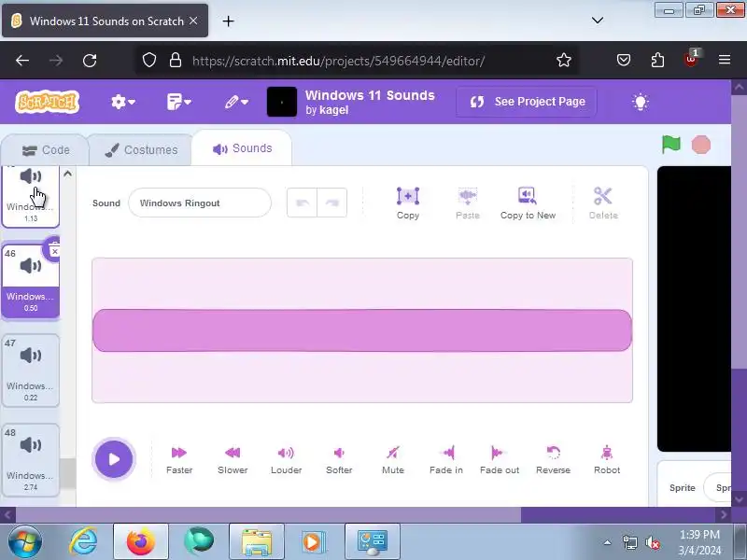Click the taskbar clock 1:39 PM
Image resolution: width=747 pixels, height=560 pixels.
pos(699,542)
